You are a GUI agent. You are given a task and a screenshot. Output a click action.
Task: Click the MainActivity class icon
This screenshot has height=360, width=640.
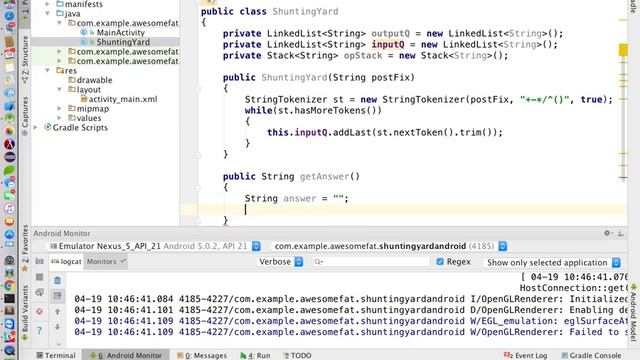(84, 32)
